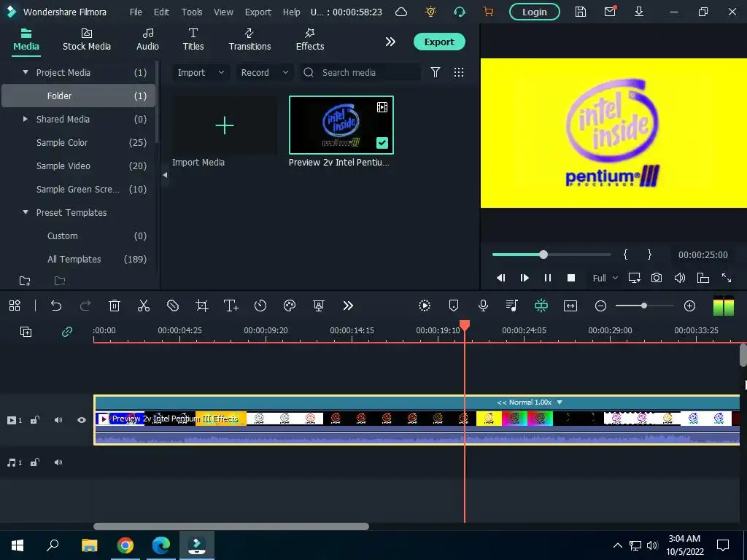Open the speed clock icon
Image resolution: width=747 pixels, height=560 pixels.
coord(260,306)
